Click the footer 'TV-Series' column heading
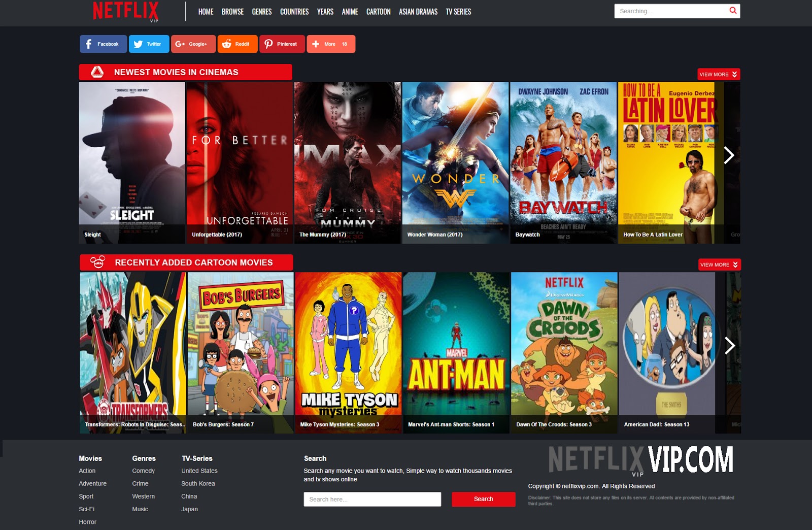The image size is (812, 530). coord(197,458)
